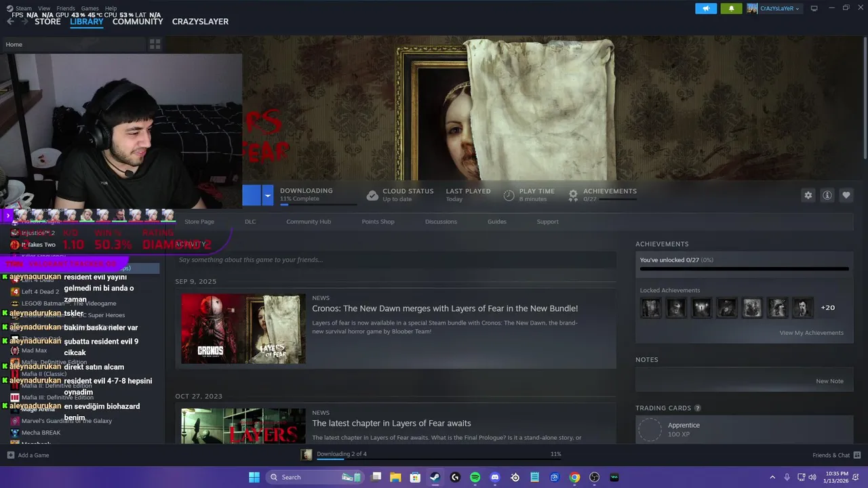
Task: Open the collections grid view icon
Action: (155, 44)
